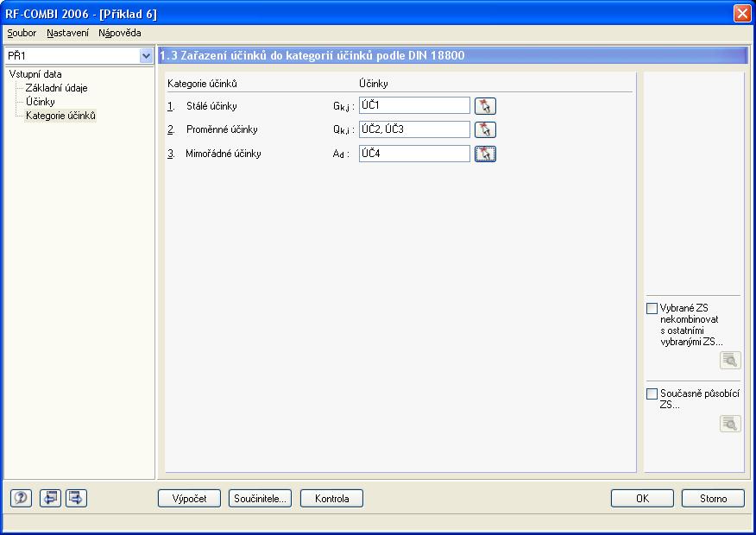This screenshot has height=535, width=756.
Task: Close the RF-COMBI 2006 window
Action: [x=742, y=14]
